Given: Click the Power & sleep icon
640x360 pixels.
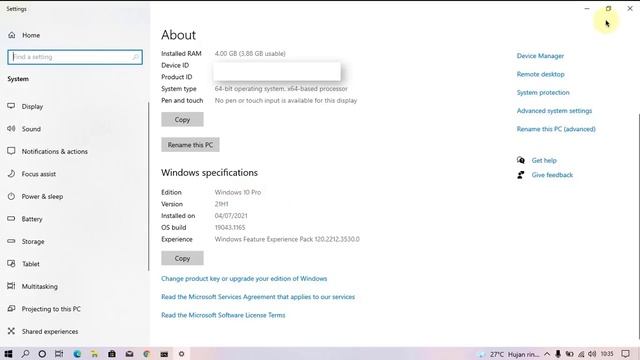Looking at the screenshot, I should click(x=11, y=196).
